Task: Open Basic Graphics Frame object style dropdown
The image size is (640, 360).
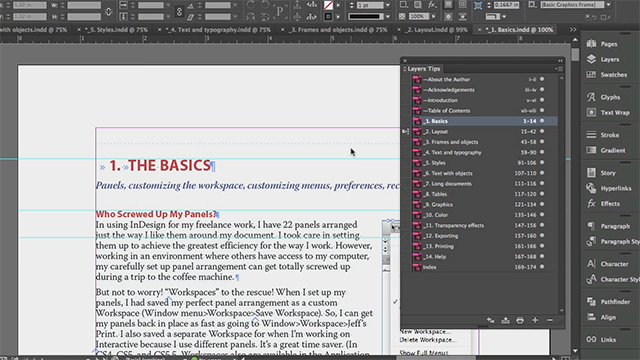Action: [609, 5]
